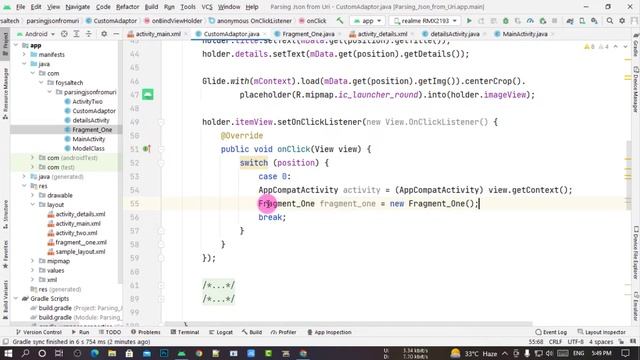
Task: Open Search Everywhere magnifier icon
Action: tap(609, 21)
